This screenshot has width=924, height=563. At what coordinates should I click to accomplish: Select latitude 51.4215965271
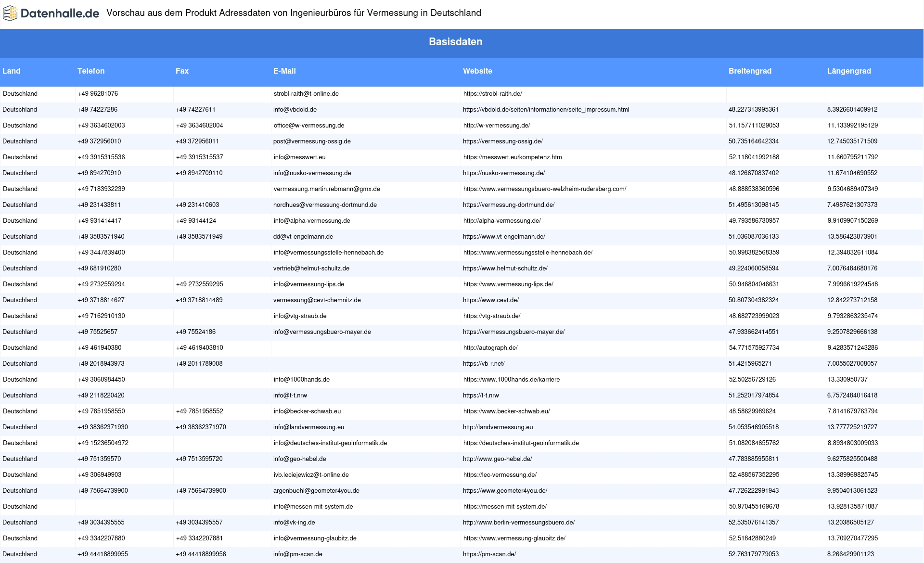750,364
